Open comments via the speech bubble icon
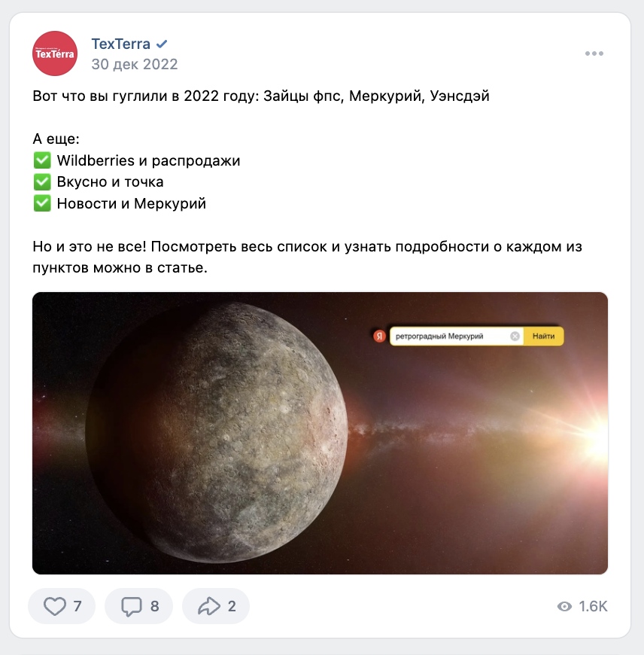The width and height of the screenshot is (644, 655). (132, 607)
